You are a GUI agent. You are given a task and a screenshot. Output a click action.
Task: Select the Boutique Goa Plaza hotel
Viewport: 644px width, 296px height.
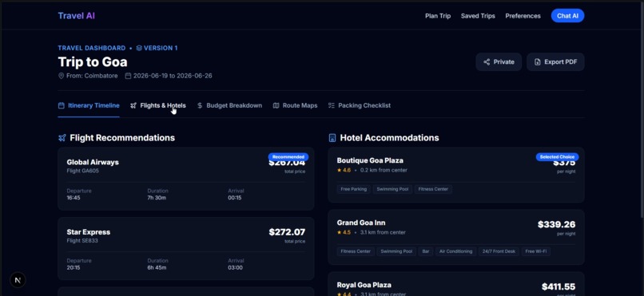click(456, 175)
